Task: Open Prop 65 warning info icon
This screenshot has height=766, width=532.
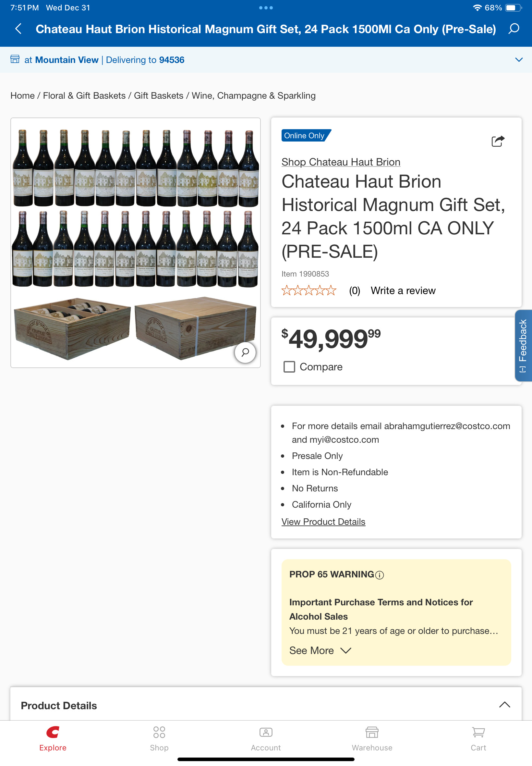Action: point(380,575)
